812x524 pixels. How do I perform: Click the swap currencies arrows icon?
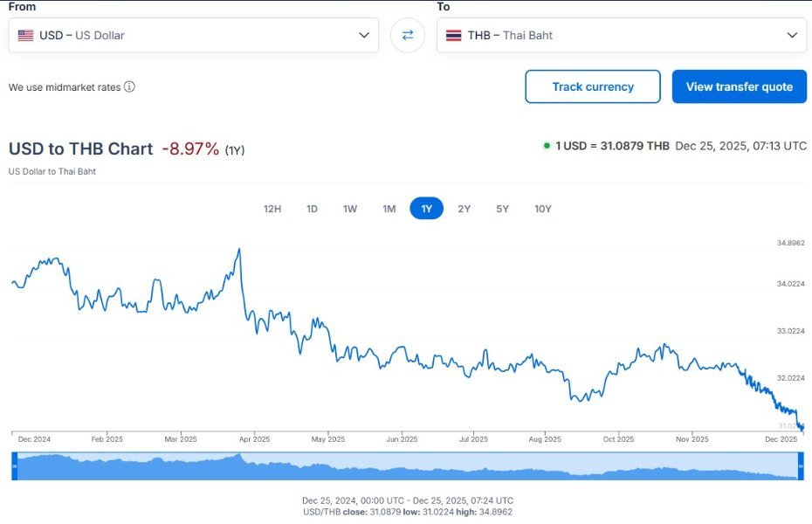407,35
